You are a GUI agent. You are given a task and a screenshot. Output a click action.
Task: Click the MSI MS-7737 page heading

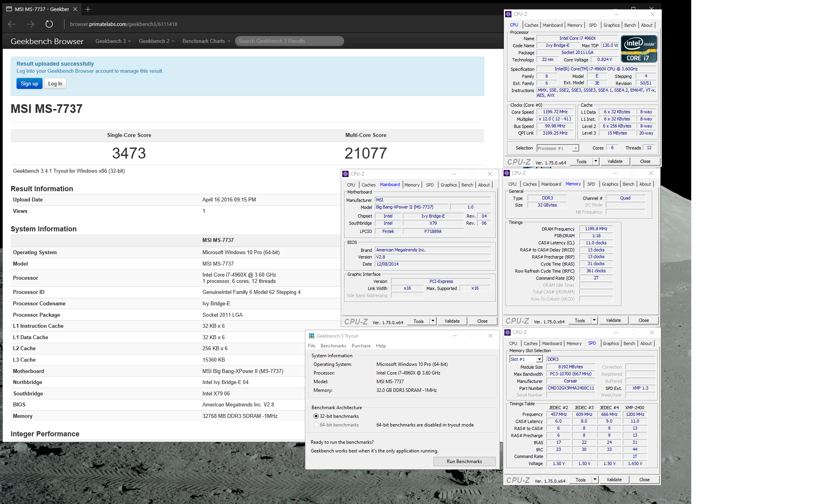[x=46, y=109]
